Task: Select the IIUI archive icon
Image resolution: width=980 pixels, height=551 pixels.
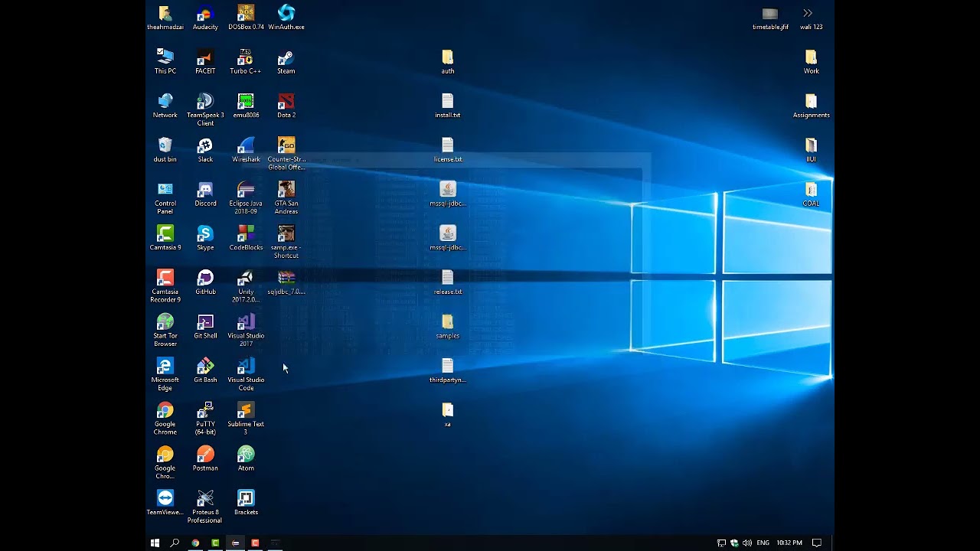Action: coord(811,150)
